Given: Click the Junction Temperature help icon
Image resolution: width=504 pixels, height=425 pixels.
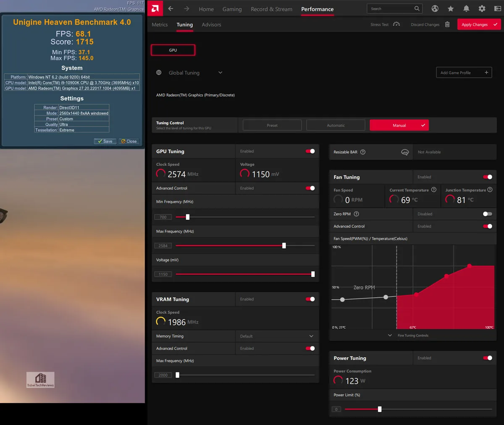Looking at the screenshot, I should 490,190.
